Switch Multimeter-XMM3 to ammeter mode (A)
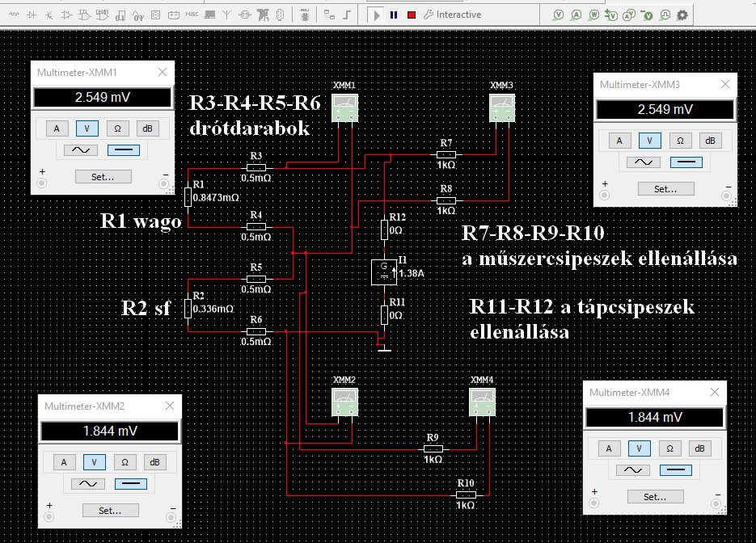The image size is (756, 543). (619, 141)
